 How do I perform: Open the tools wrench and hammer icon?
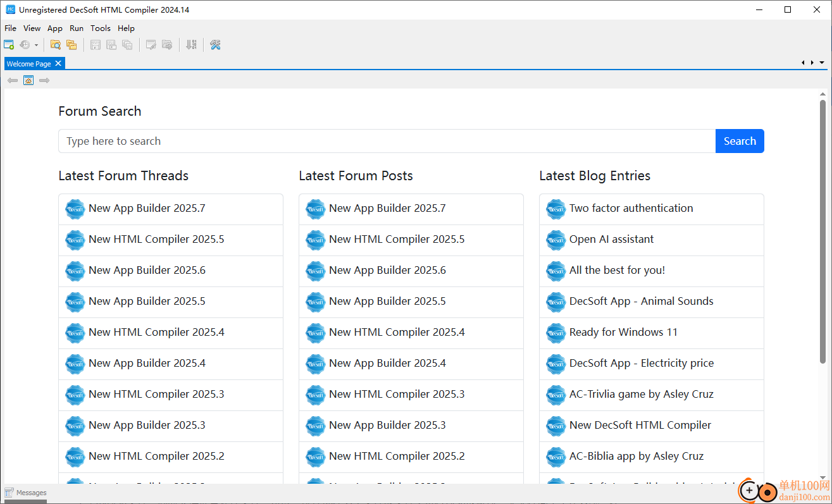coord(215,45)
